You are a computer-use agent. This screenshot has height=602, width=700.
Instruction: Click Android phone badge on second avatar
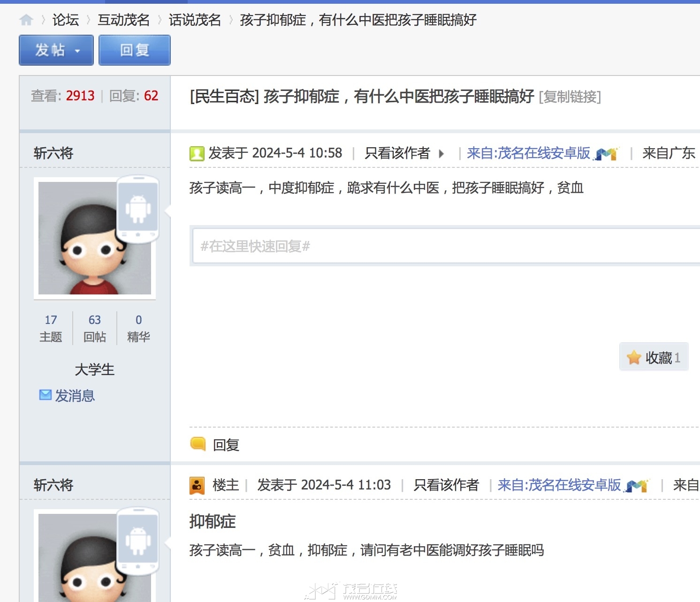tap(138, 541)
